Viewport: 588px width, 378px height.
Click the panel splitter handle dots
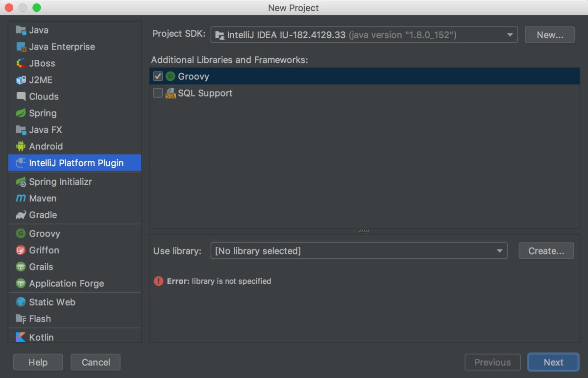click(x=364, y=231)
